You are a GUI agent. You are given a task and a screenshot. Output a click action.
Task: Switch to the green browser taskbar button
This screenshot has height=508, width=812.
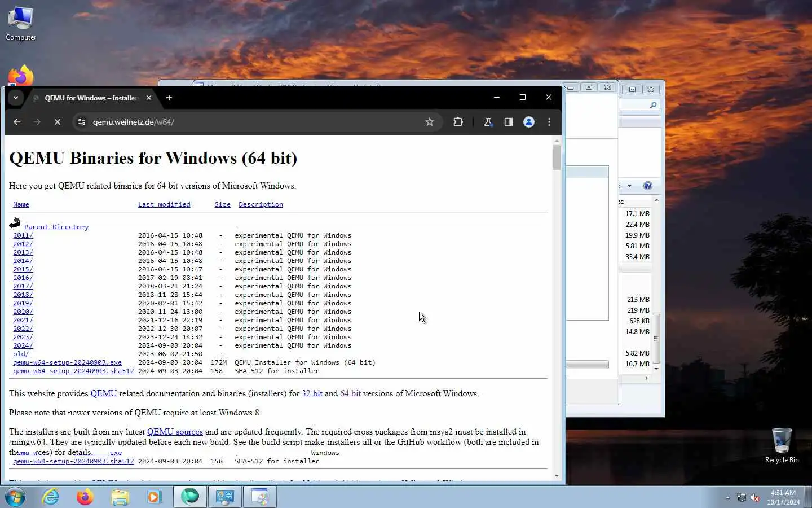(x=190, y=497)
